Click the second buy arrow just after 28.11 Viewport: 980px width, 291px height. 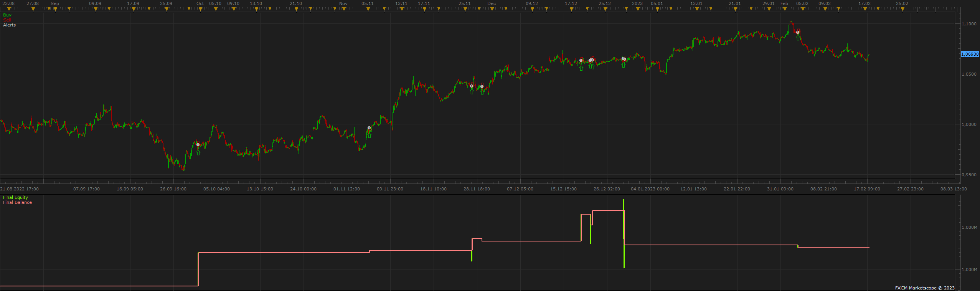click(x=482, y=91)
